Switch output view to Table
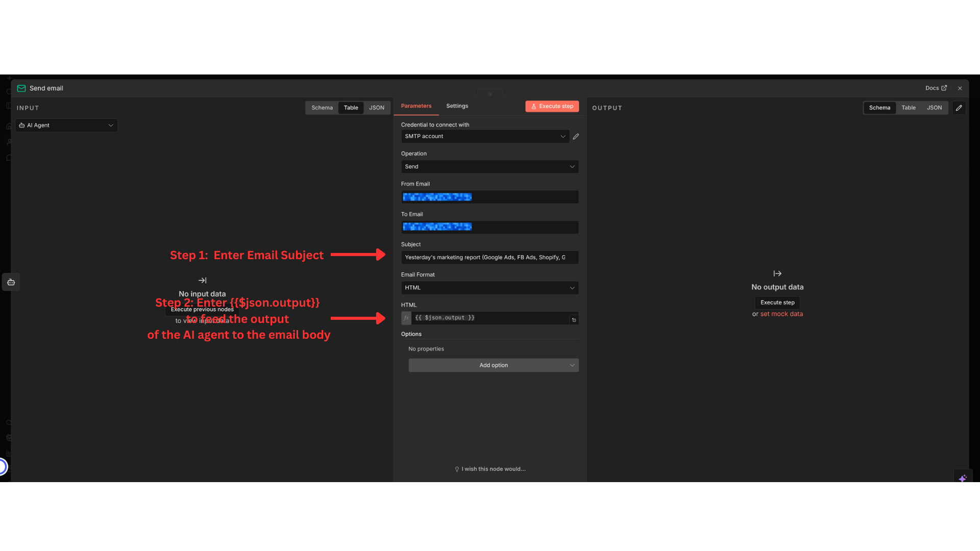The width and height of the screenshot is (980, 551). (x=908, y=107)
